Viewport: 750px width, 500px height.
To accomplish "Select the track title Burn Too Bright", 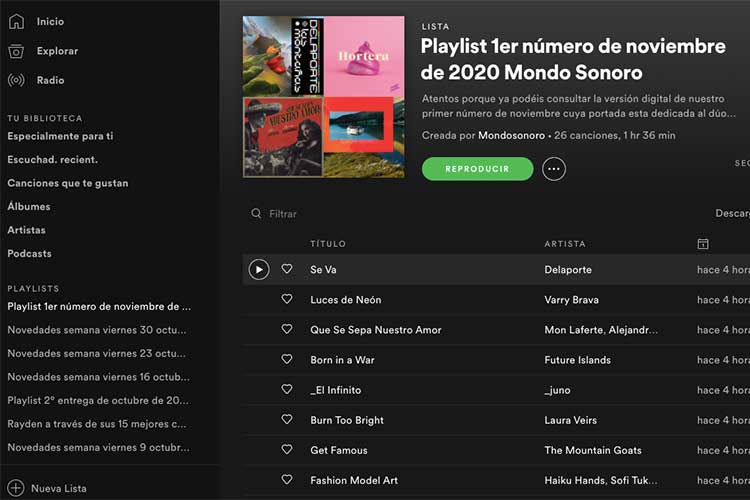I will (347, 421).
